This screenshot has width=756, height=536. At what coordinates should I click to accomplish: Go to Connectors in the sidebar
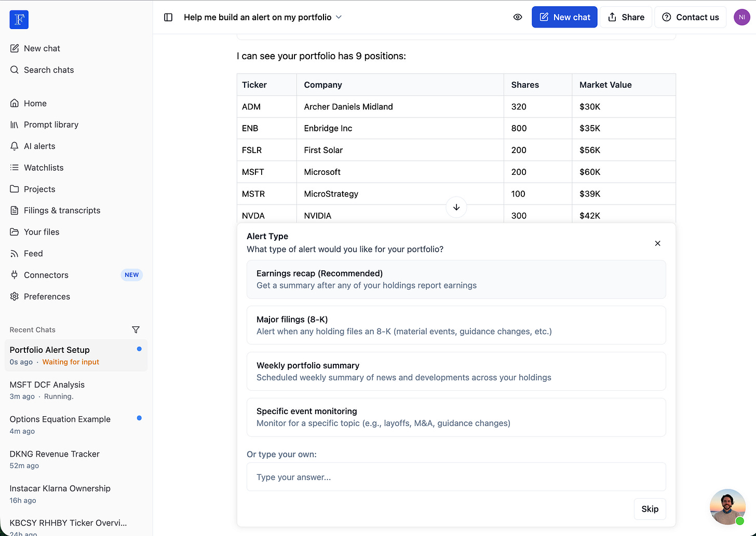point(46,275)
